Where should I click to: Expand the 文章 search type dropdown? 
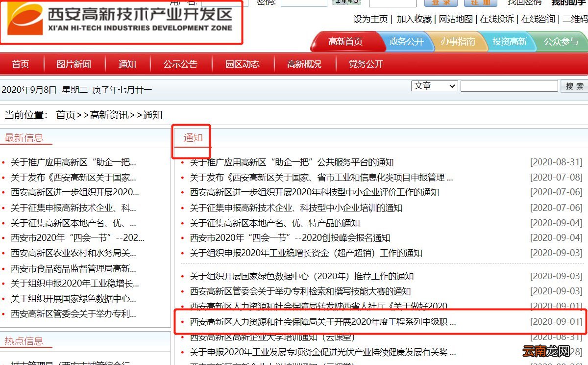click(434, 86)
